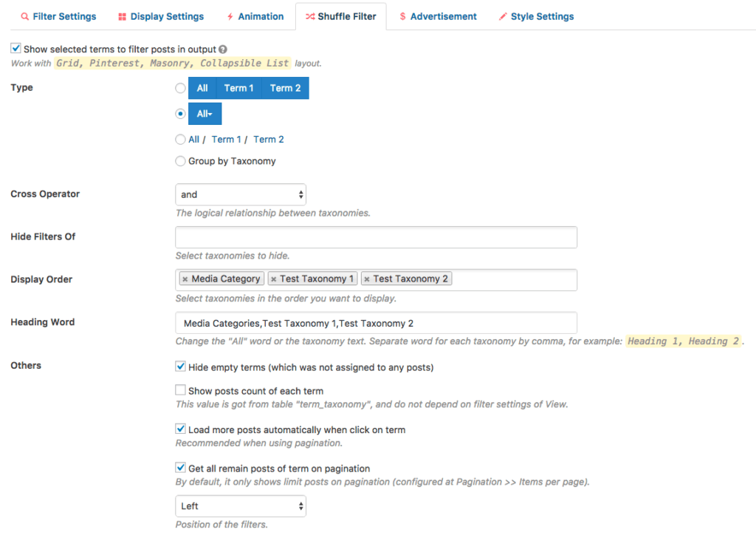Screen dimensions: 756x535
Task: Enable Show posts count of each term
Action: pyautogui.click(x=180, y=390)
